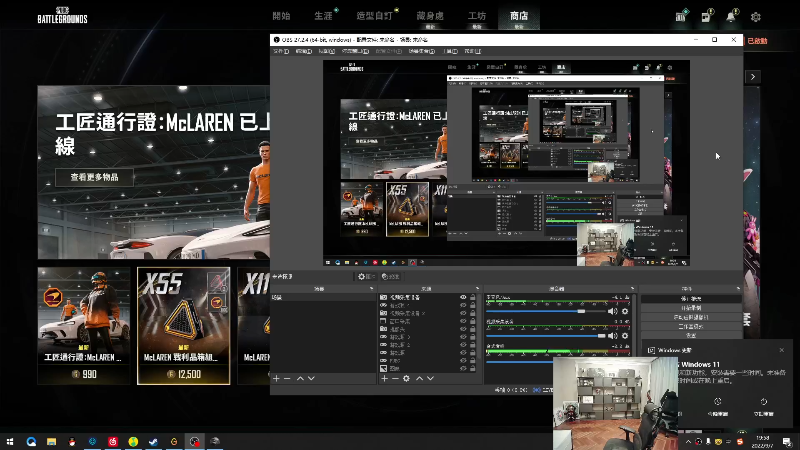Move source up in Sources toolbar
Screen dimensions: 800x450
[x=419, y=379]
